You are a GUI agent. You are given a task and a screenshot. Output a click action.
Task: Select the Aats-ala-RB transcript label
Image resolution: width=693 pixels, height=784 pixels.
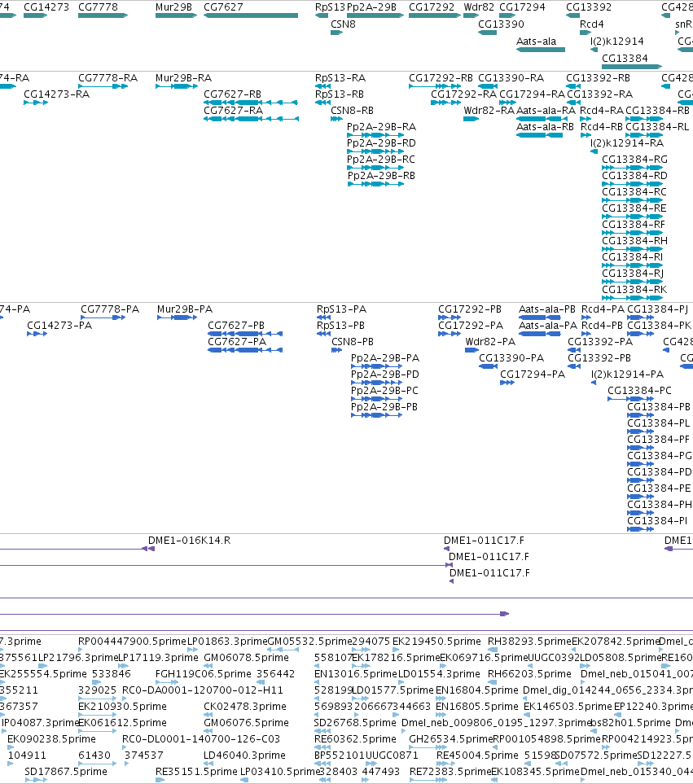[545, 126]
